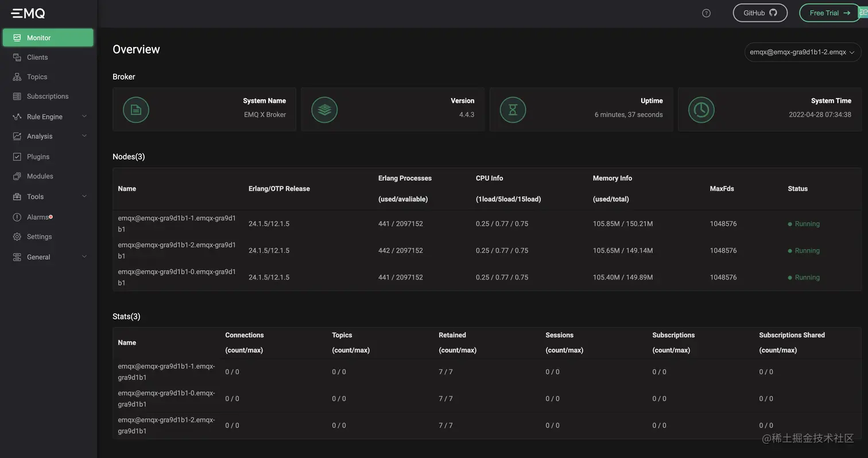Click the Uptime hourglass icon

(x=513, y=110)
